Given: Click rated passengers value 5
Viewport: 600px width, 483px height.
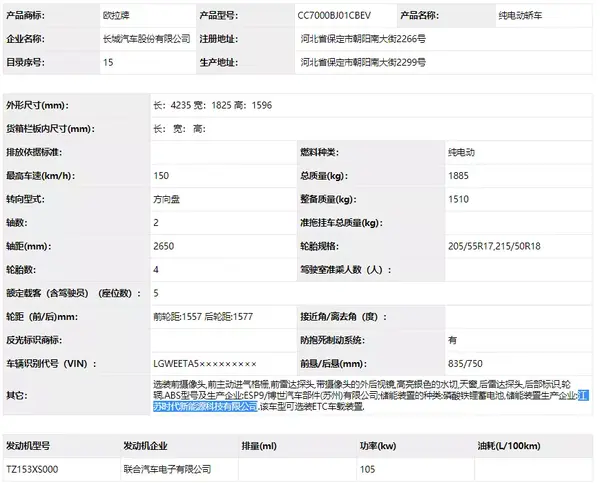Looking at the screenshot, I should (156, 293).
